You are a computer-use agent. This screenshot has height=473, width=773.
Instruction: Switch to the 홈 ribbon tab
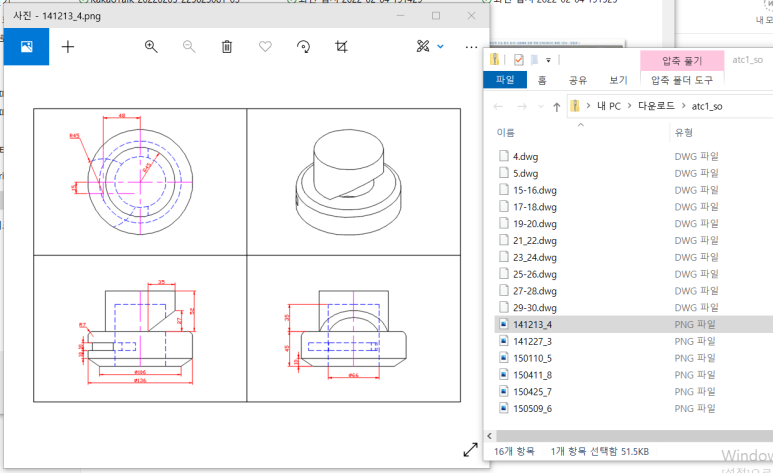click(542, 80)
